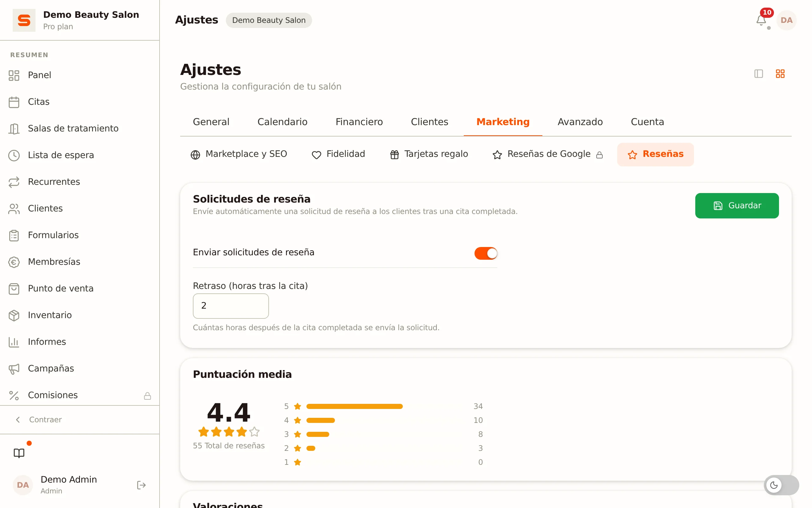Screen dimensions: 812x508
Task: Click the 3-star rating bar
Action: pos(318,434)
